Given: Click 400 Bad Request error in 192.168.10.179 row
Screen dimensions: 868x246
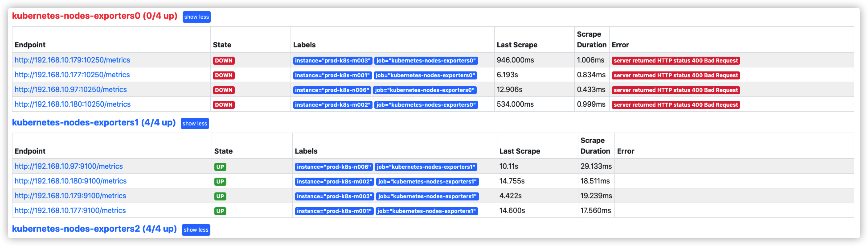Looking at the screenshot, I should pos(676,61).
